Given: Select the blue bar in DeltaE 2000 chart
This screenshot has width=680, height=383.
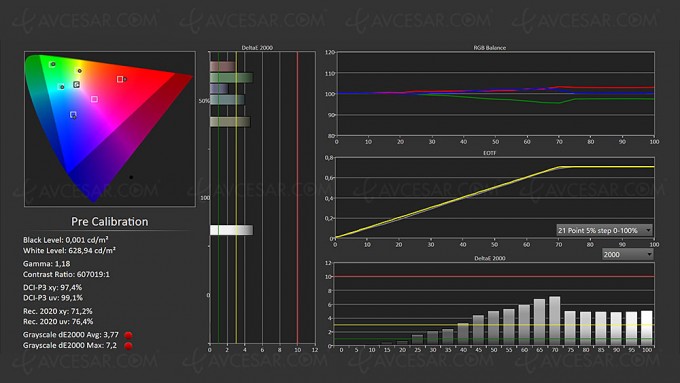Looking at the screenshot, I should pyautogui.click(x=219, y=88).
